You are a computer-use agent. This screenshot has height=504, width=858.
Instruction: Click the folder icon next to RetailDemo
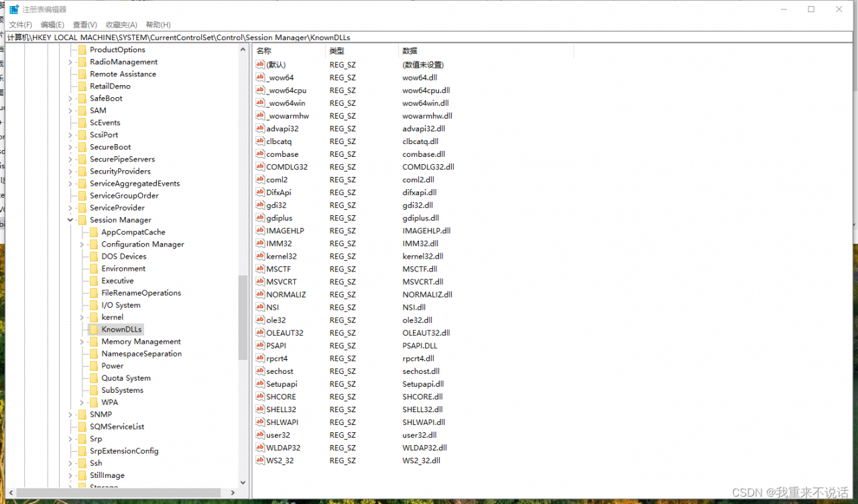(82, 86)
